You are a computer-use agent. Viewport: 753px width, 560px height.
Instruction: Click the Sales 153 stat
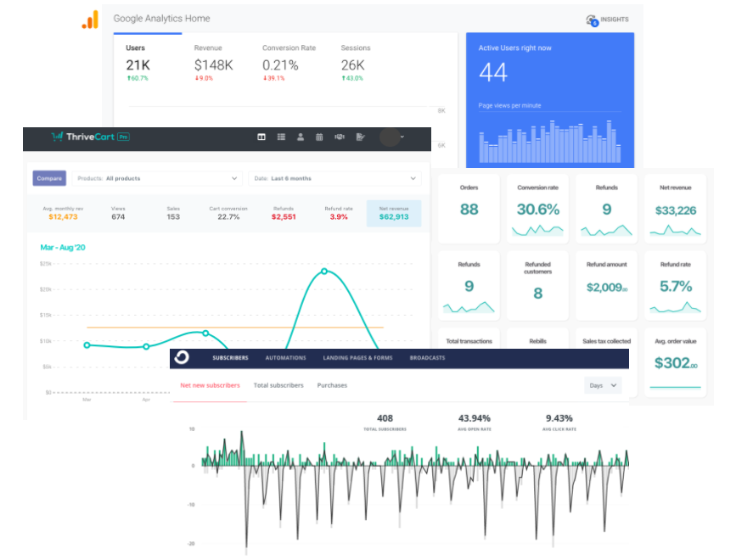[173, 213]
